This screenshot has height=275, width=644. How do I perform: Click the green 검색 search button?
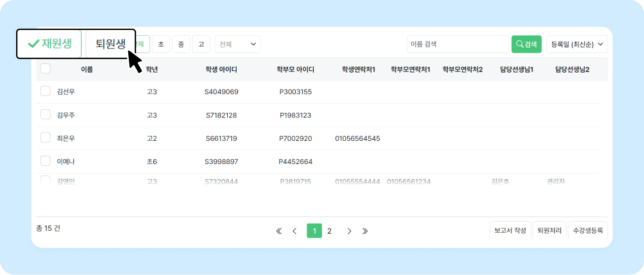click(526, 44)
